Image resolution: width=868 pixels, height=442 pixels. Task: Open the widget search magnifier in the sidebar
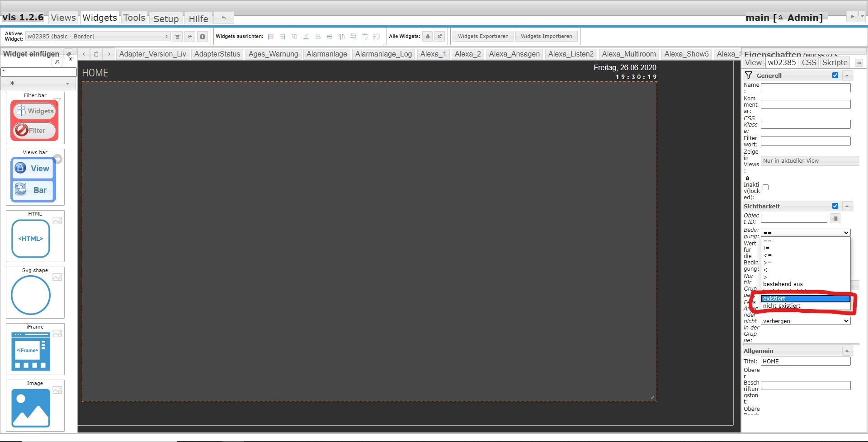click(57, 62)
